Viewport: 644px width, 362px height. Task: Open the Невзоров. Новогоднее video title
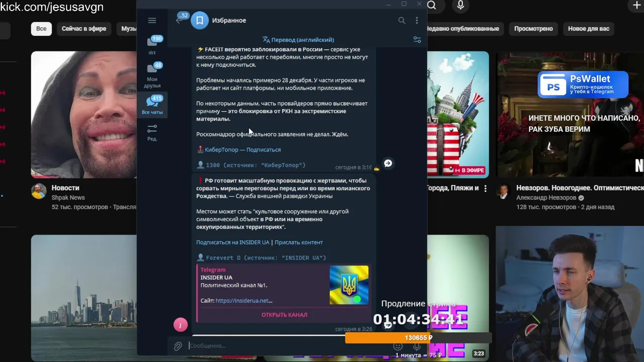pyautogui.click(x=580, y=188)
